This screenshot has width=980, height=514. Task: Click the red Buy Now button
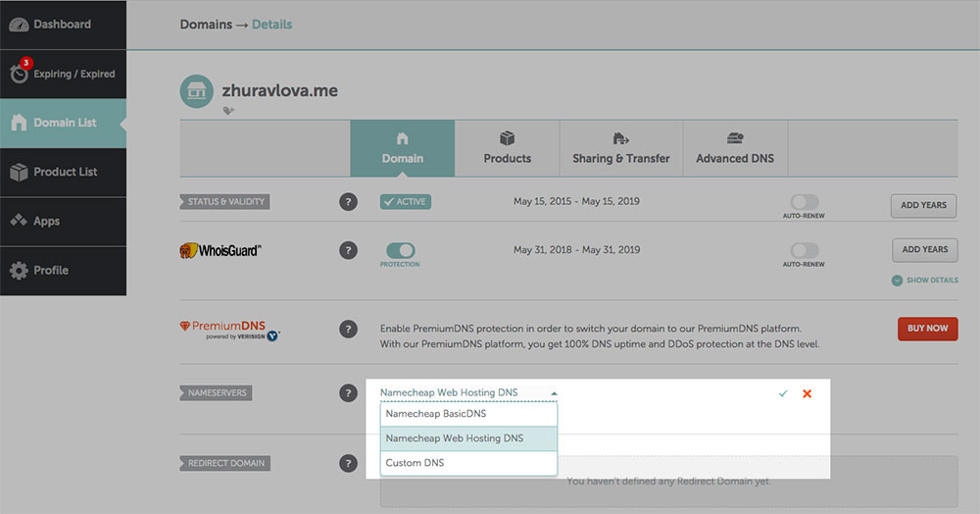coord(927,329)
